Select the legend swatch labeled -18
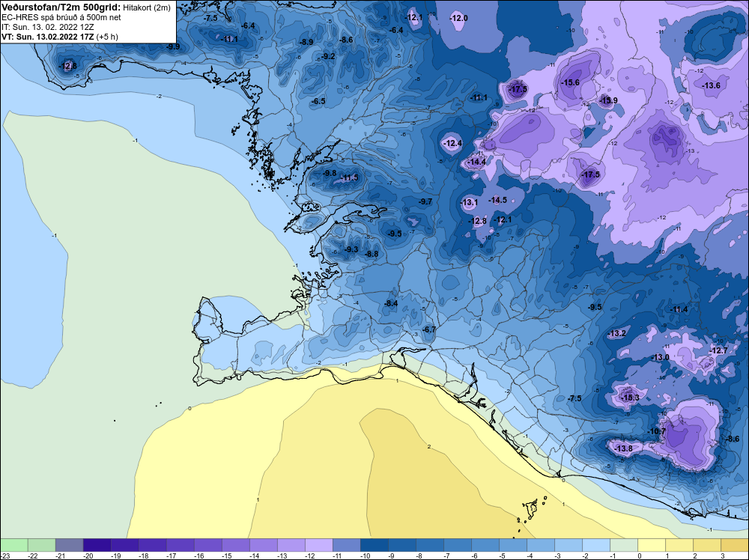The image size is (749, 560). click(152, 545)
